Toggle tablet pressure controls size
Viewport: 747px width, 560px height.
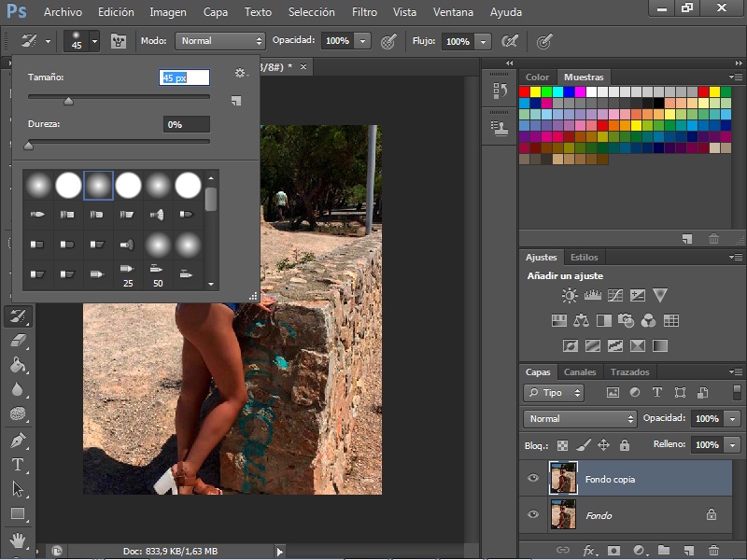[544, 41]
